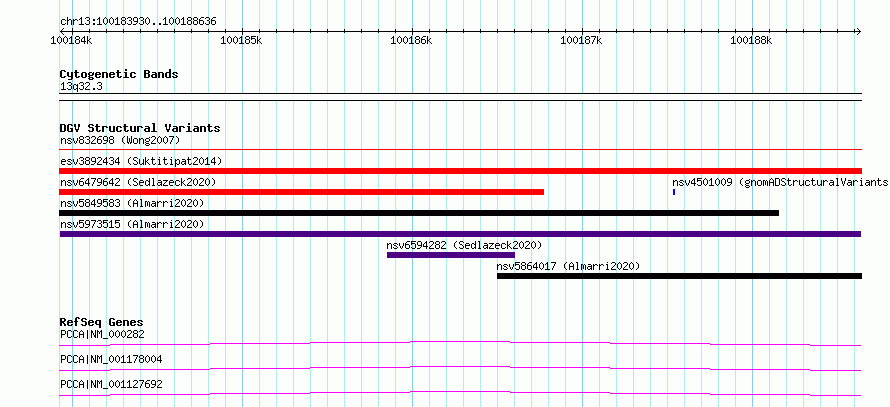Image resolution: width=890 pixels, height=407 pixels.
Task: Open the nsv5973515 (Almarri2020) label
Action: click(132, 224)
